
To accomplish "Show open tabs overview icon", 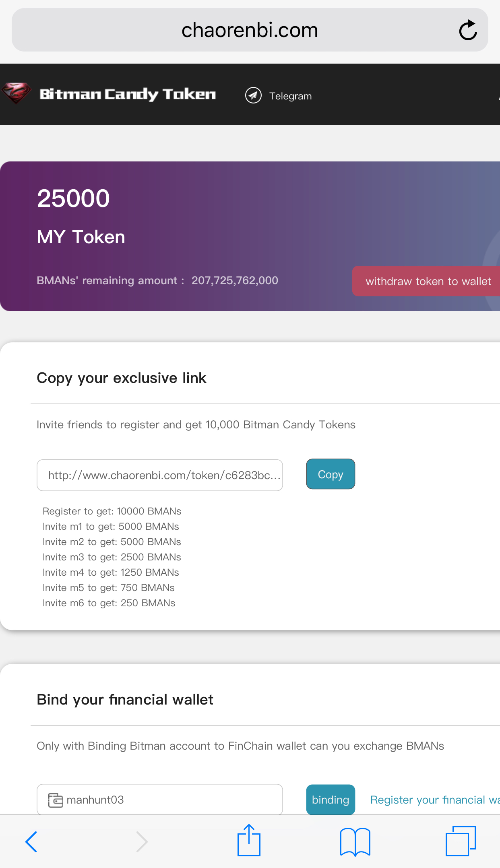I will point(461,841).
